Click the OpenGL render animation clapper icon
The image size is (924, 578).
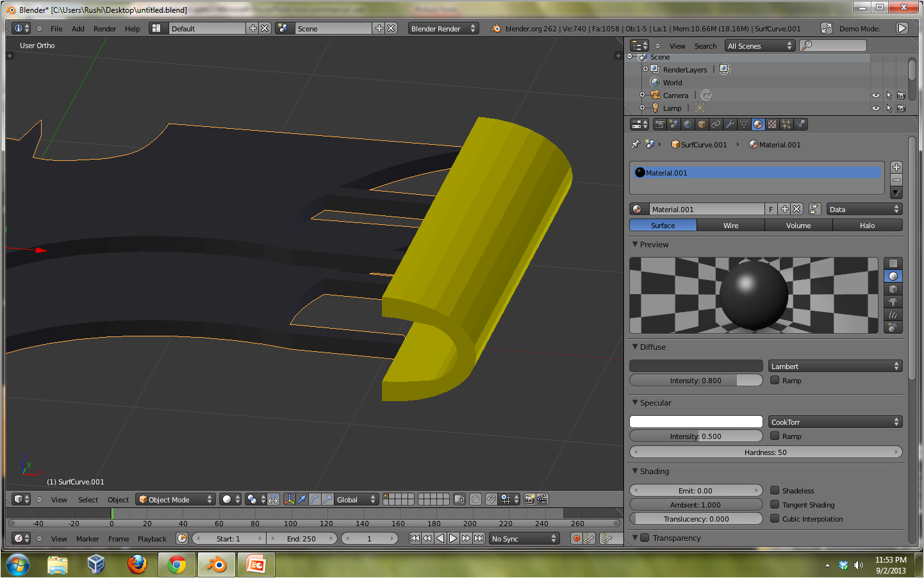pos(542,499)
